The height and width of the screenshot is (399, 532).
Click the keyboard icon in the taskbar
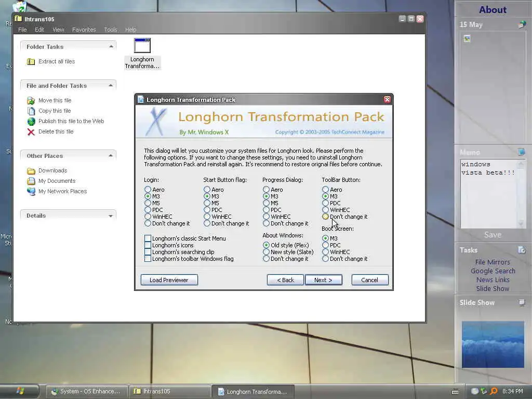(455, 392)
